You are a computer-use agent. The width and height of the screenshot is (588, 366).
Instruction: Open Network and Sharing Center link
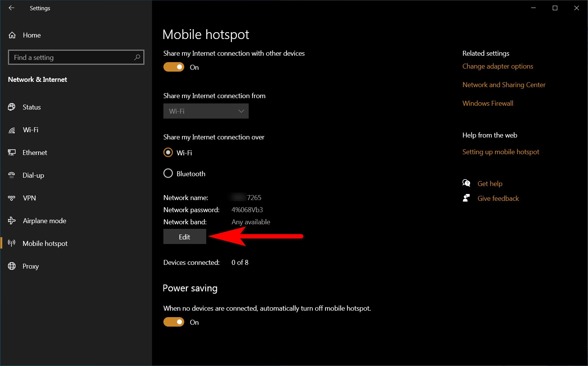(x=504, y=85)
